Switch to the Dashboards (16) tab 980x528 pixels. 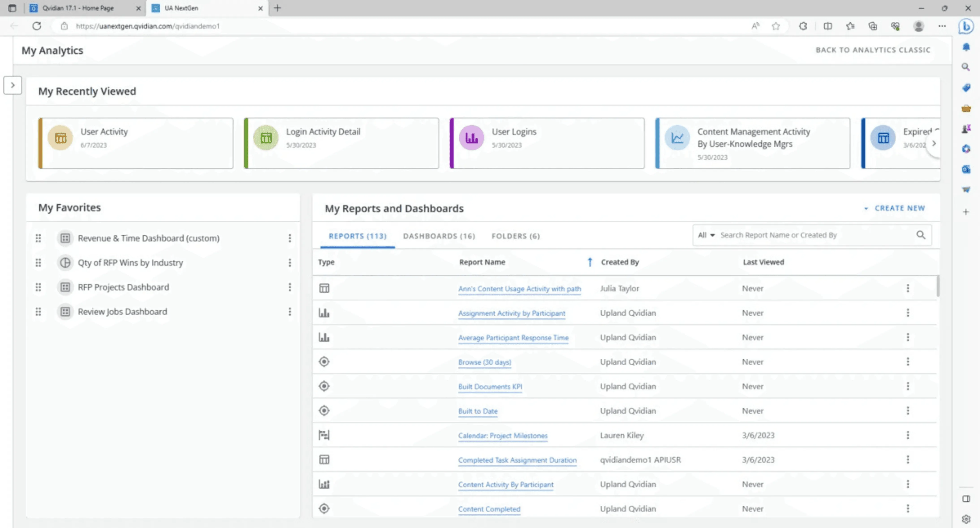pos(439,236)
